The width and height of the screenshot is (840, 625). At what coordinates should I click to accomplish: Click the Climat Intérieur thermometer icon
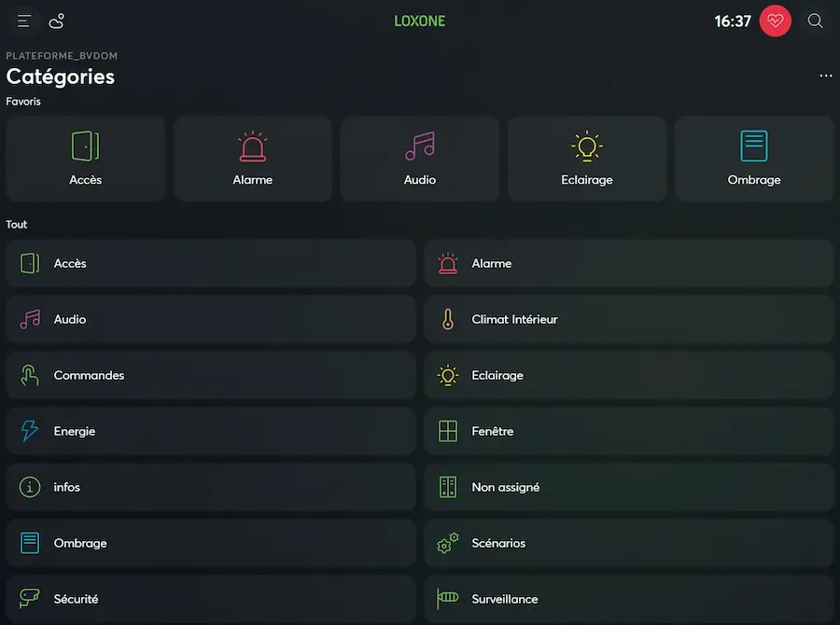447,319
